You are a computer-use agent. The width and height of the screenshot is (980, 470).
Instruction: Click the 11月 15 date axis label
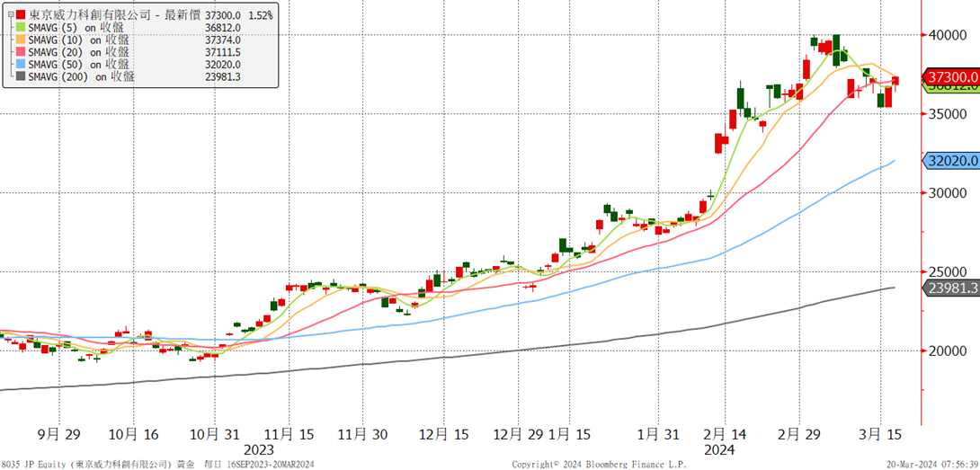click(288, 434)
